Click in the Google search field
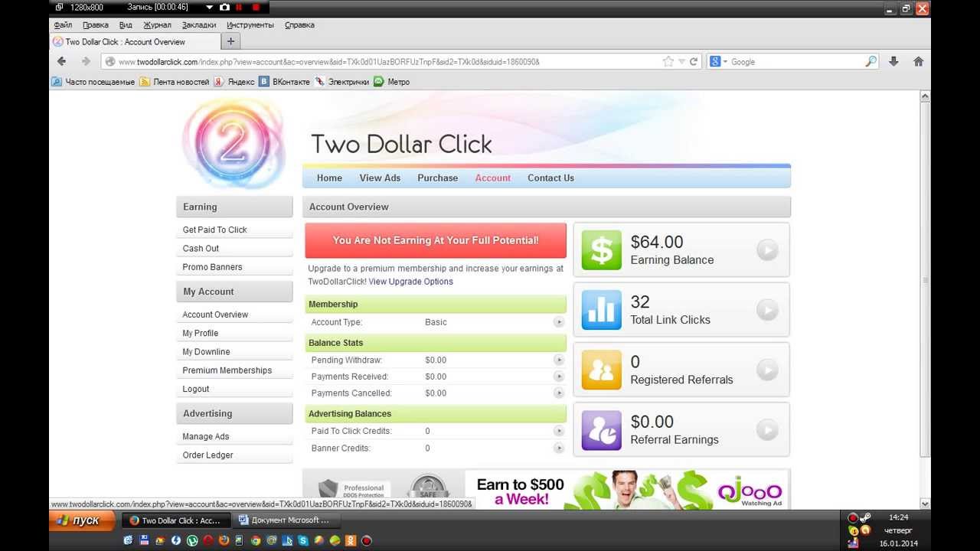The width and height of the screenshot is (980, 551). [796, 61]
